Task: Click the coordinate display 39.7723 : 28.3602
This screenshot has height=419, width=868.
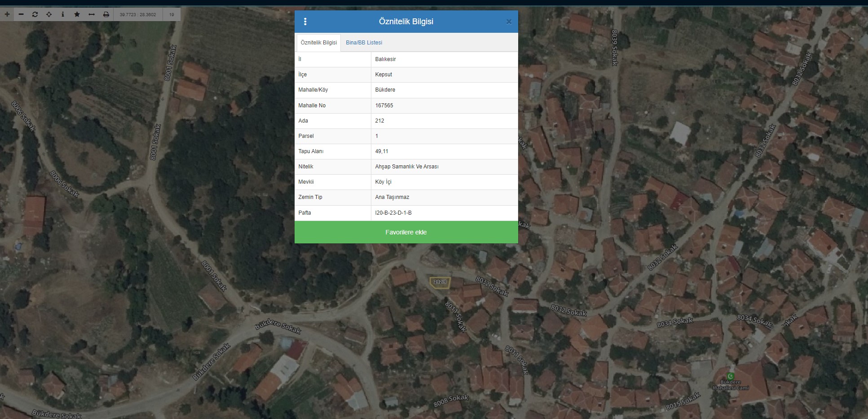Action: [138, 14]
